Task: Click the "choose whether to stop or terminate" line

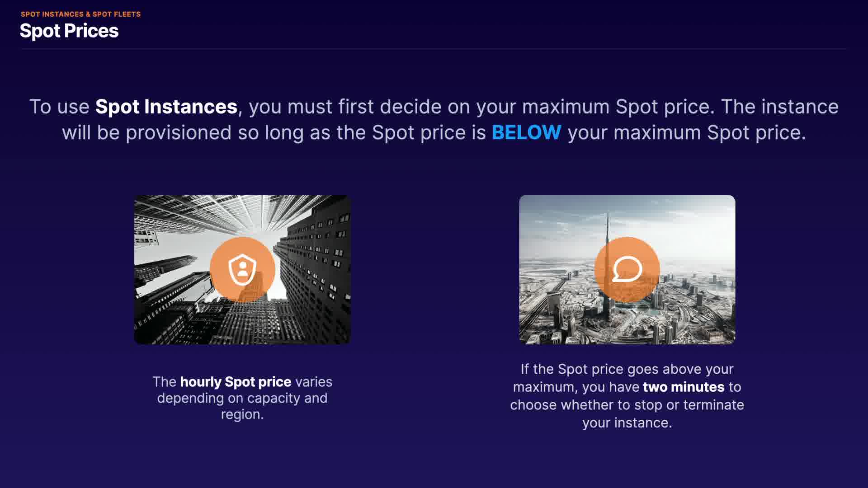Action: coord(627,405)
